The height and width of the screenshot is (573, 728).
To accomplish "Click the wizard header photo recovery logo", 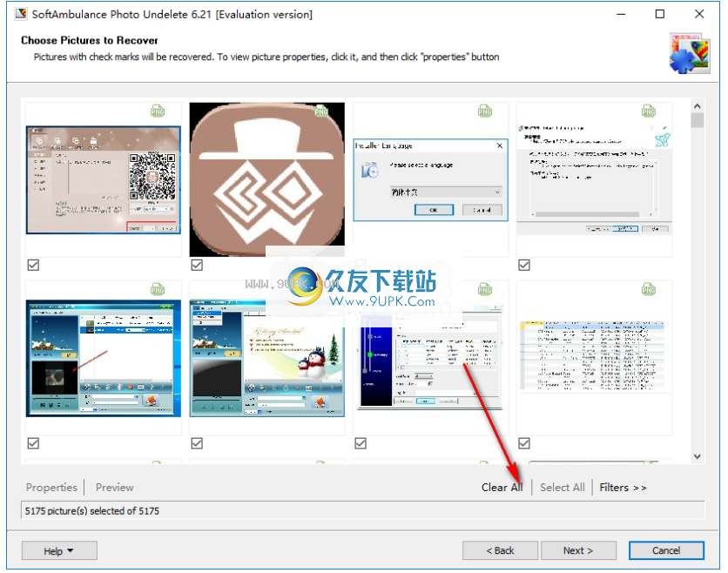I will click(x=690, y=53).
